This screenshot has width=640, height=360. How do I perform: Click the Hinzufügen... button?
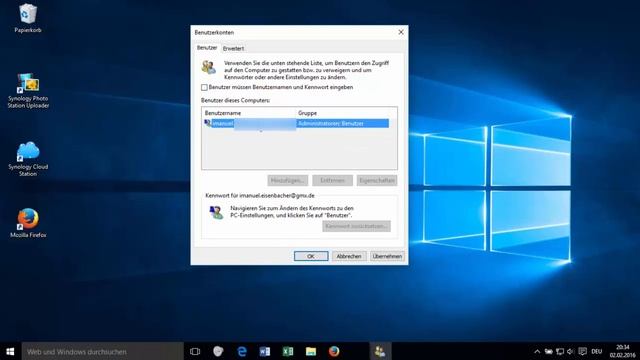pyautogui.click(x=288, y=180)
